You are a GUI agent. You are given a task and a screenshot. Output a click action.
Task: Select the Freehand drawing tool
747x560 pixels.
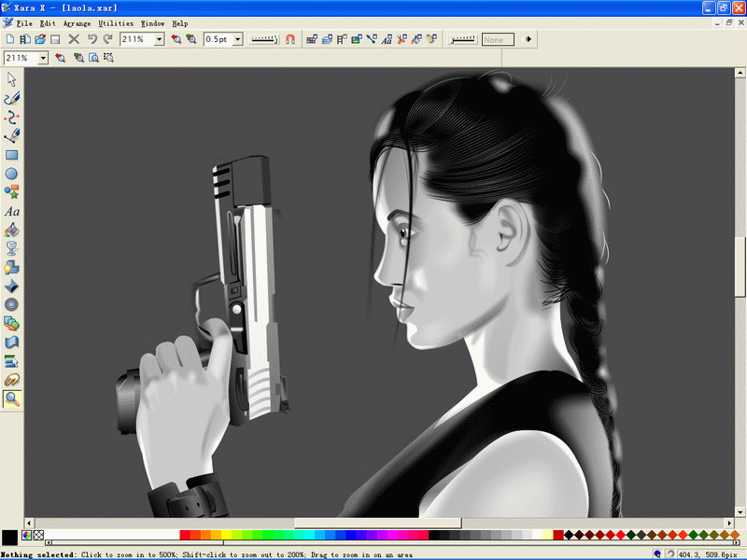coord(11,98)
